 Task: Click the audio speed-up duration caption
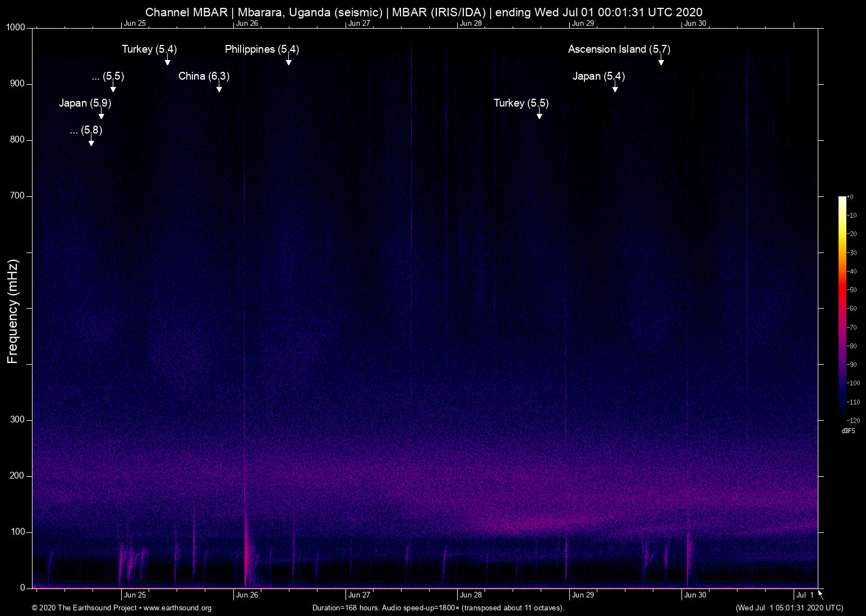pyautogui.click(x=438, y=608)
